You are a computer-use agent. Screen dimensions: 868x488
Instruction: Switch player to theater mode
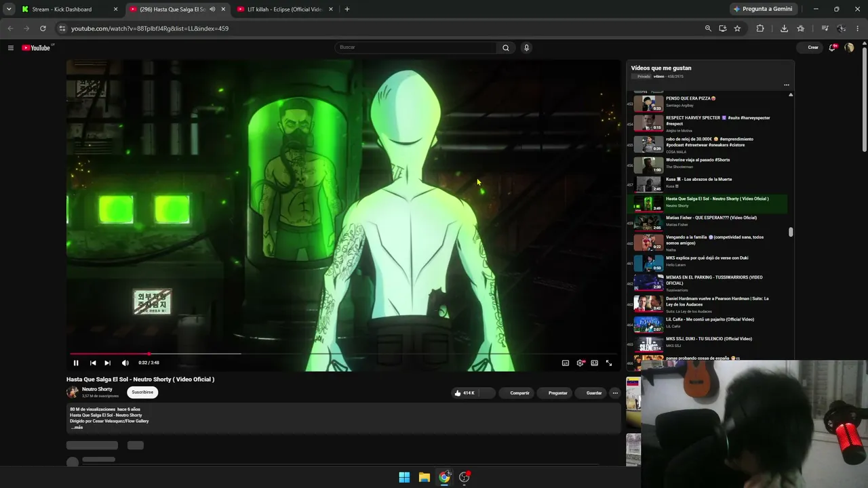point(595,363)
